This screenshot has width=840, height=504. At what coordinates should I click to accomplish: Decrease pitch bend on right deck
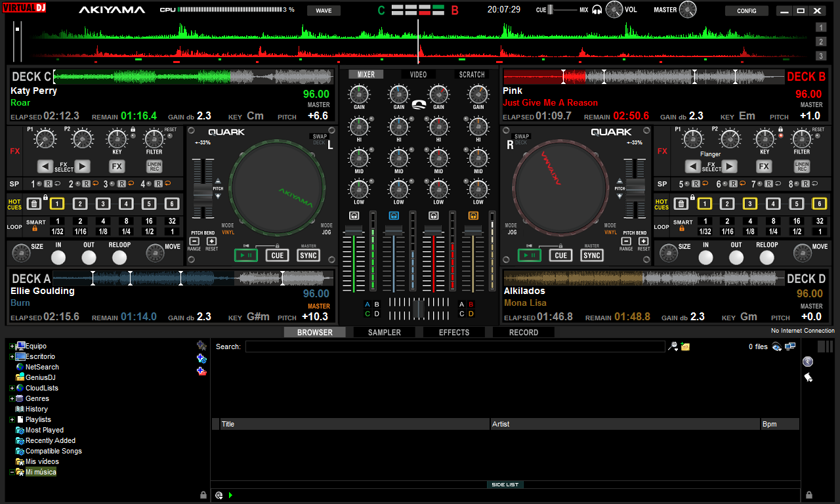coord(626,241)
